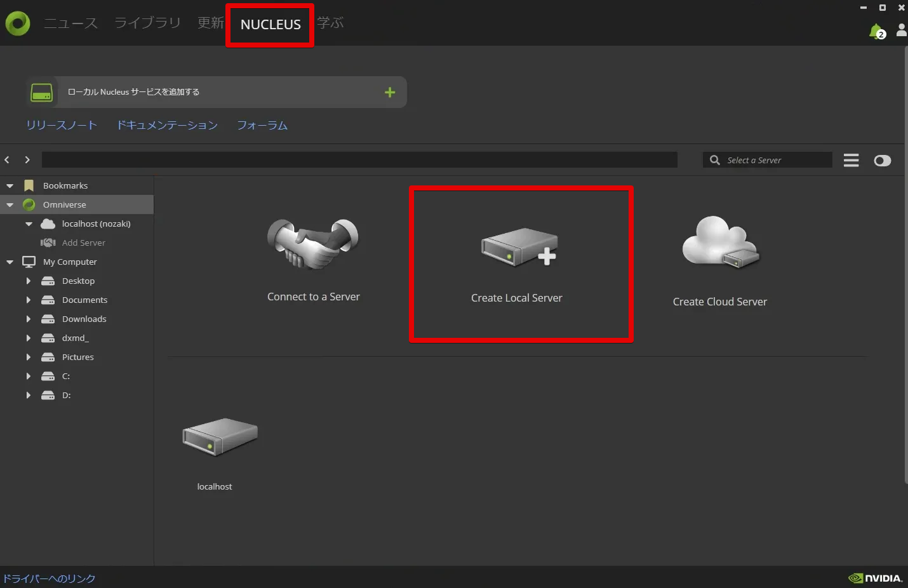This screenshot has height=588, width=908.
Task: Collapse the My Computer tree node
Action: tap(10, 262)
